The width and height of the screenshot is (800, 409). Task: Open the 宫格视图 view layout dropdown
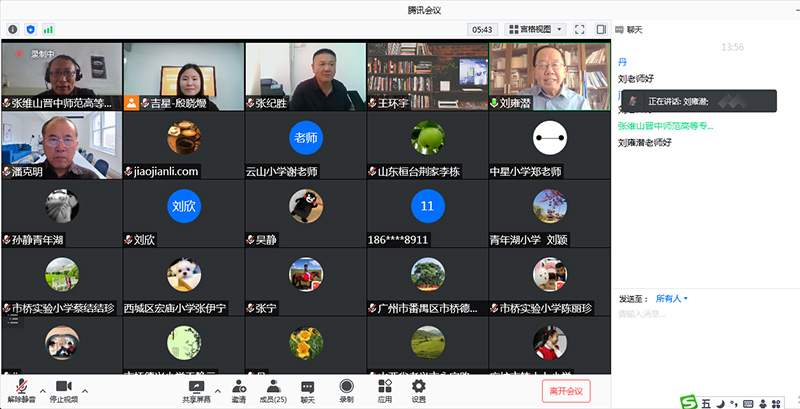coord(535,29)
